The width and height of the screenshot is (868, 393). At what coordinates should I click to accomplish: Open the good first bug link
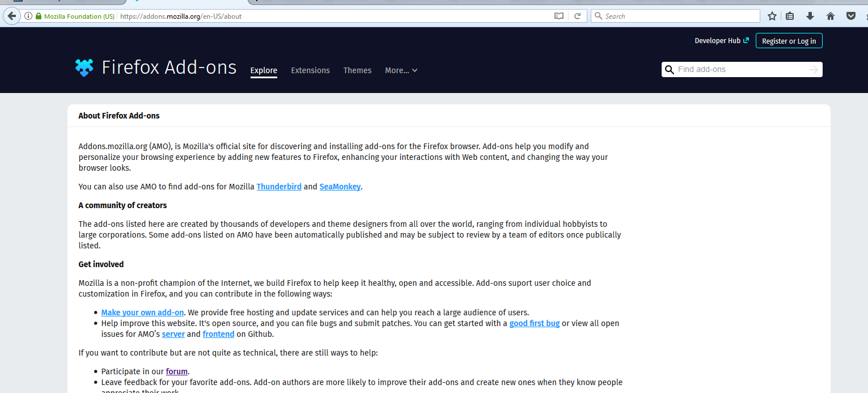pyautogui.click(x=535, y=323)
